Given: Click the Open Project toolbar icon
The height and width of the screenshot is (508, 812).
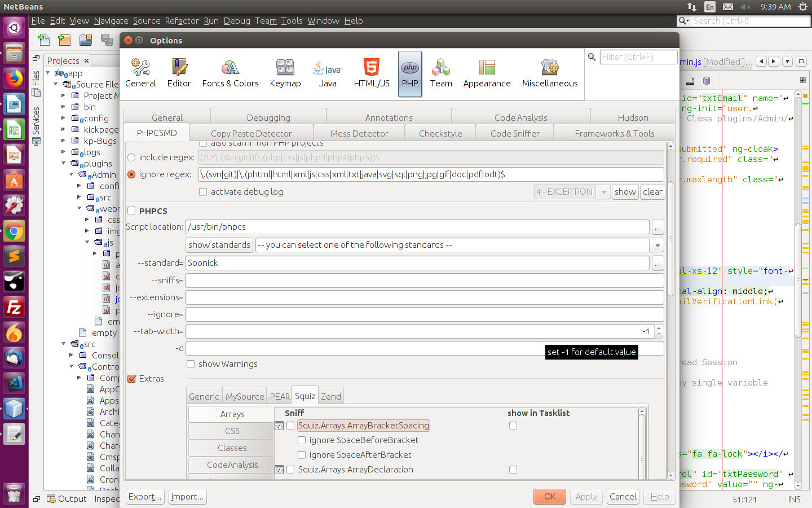Looking at the screenshot, I should (x=86, y=40).
